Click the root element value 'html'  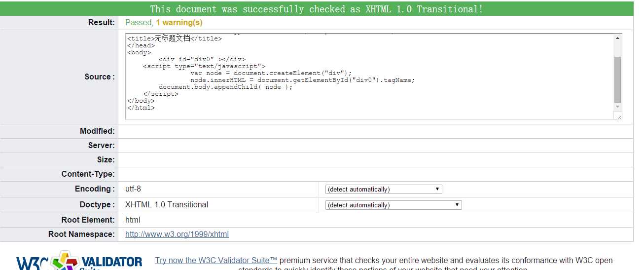(x=133, y=220)
